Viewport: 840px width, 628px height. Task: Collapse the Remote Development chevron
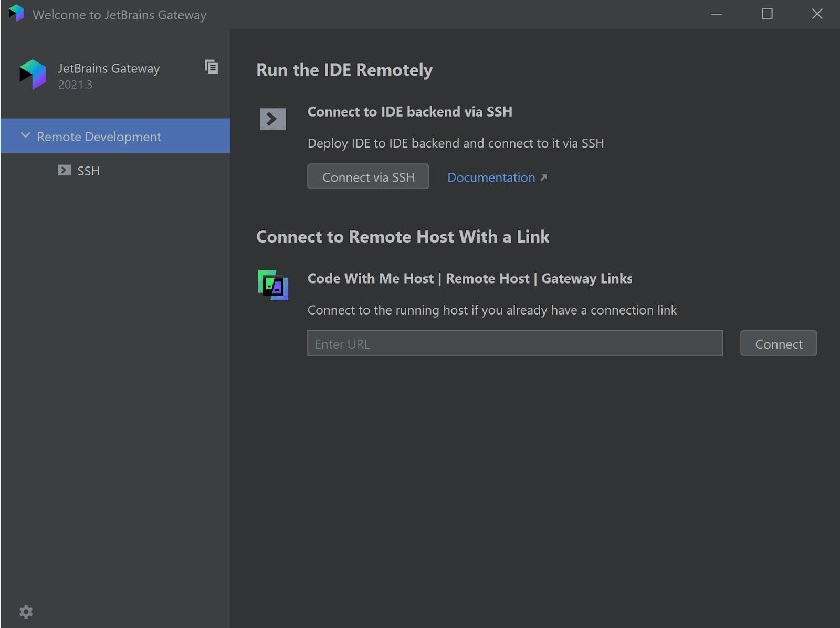[x=25, y=135]
